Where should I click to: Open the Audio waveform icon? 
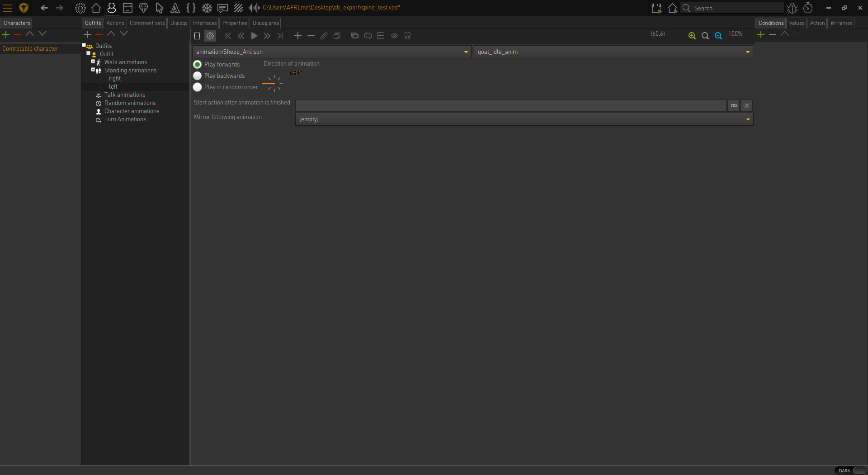254,8
